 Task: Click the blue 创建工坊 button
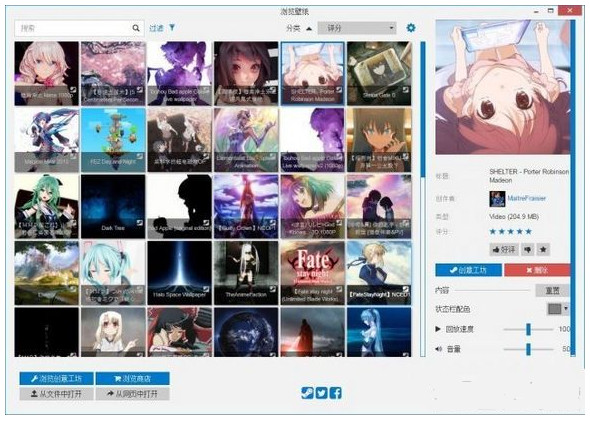coord(468,270)
